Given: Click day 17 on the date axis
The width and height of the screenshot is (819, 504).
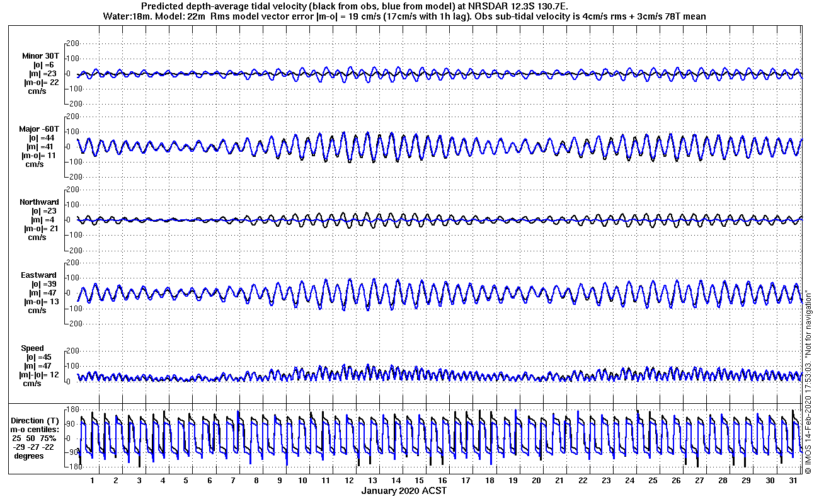Looking at the screenshot, I should pyautogui.click(x=466, y=480).
